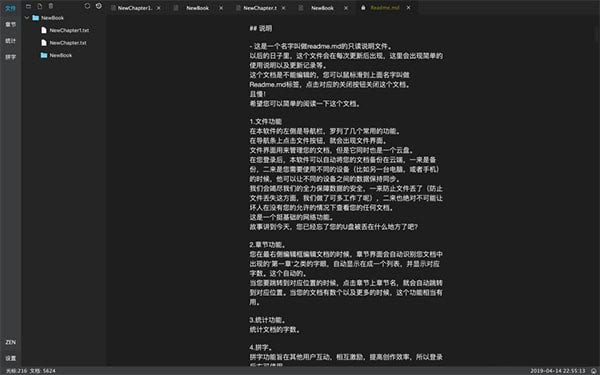Click the refresh sync icon above file tree
Screen dimensions: 600x375
click(87, 6)
